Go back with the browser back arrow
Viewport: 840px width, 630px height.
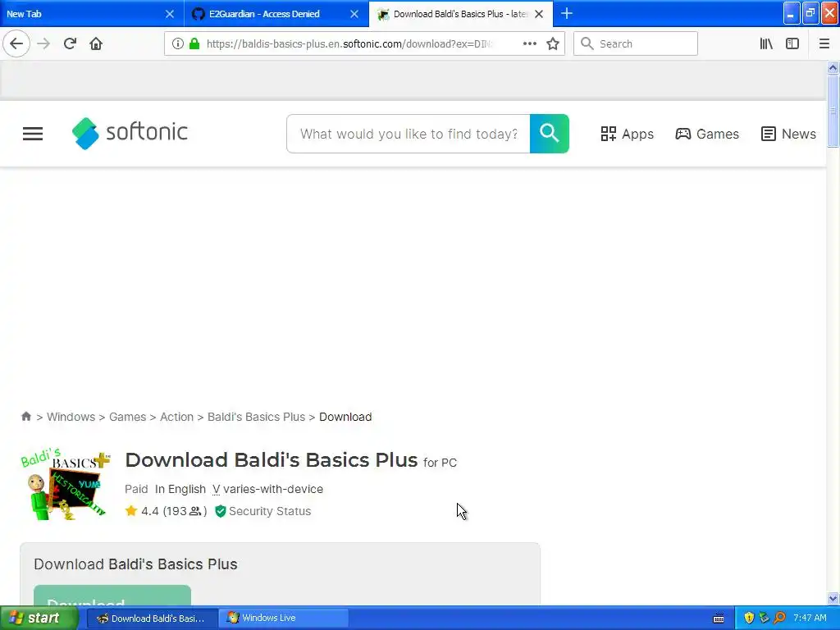[x=16, y=43]
